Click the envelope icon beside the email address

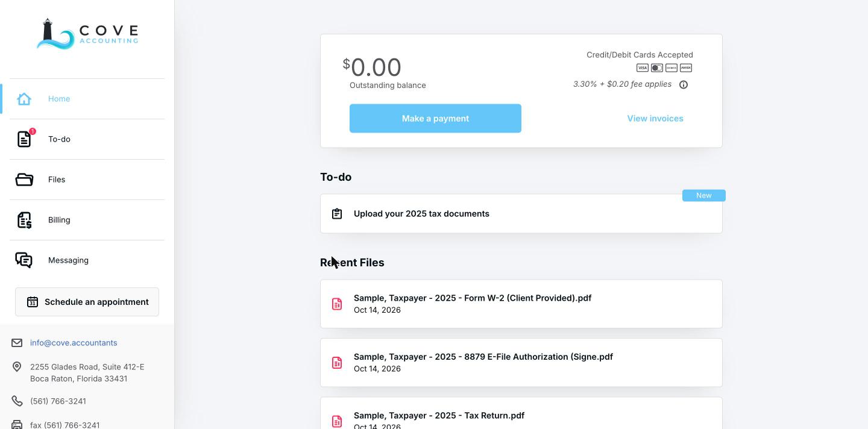17,343
